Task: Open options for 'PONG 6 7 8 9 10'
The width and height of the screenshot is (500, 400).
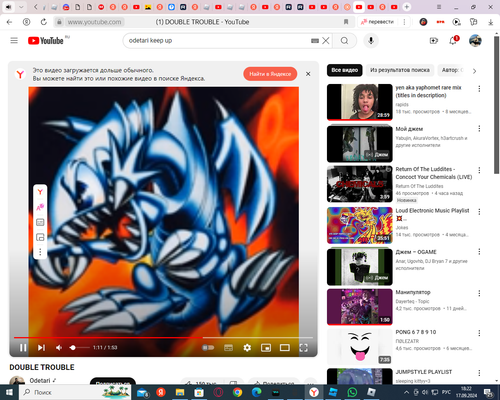Action: 479,333
